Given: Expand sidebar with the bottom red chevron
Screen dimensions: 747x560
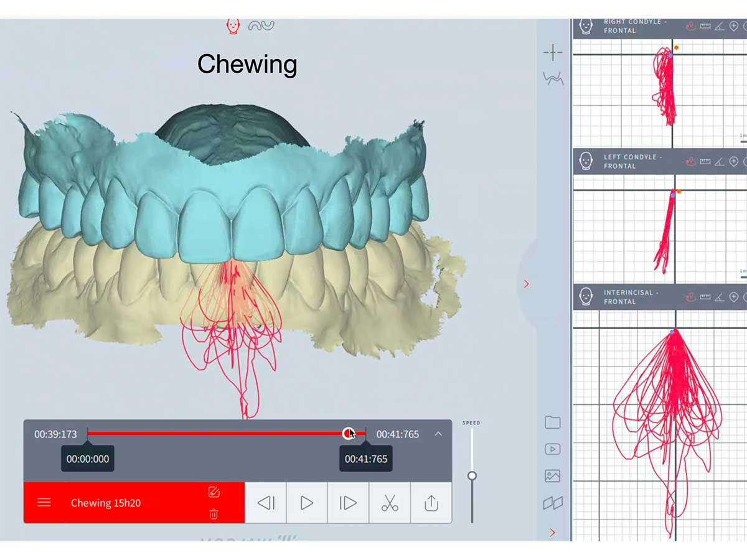Looking at the screenshot, I should point(552,532).
